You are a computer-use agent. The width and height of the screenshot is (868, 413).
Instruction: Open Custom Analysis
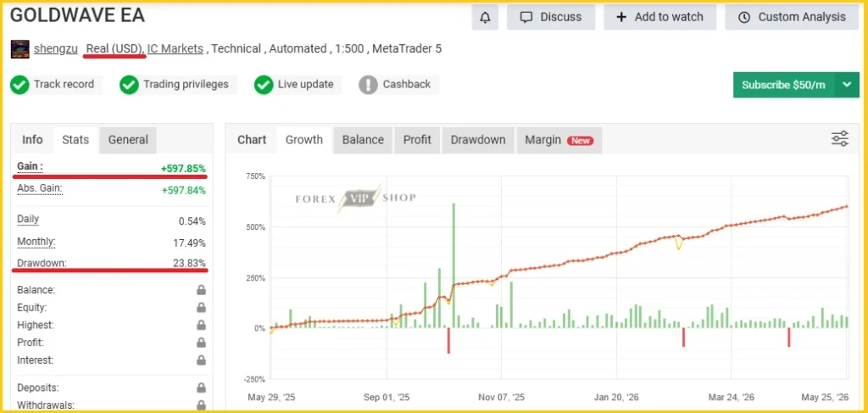(x=793, y=17)
